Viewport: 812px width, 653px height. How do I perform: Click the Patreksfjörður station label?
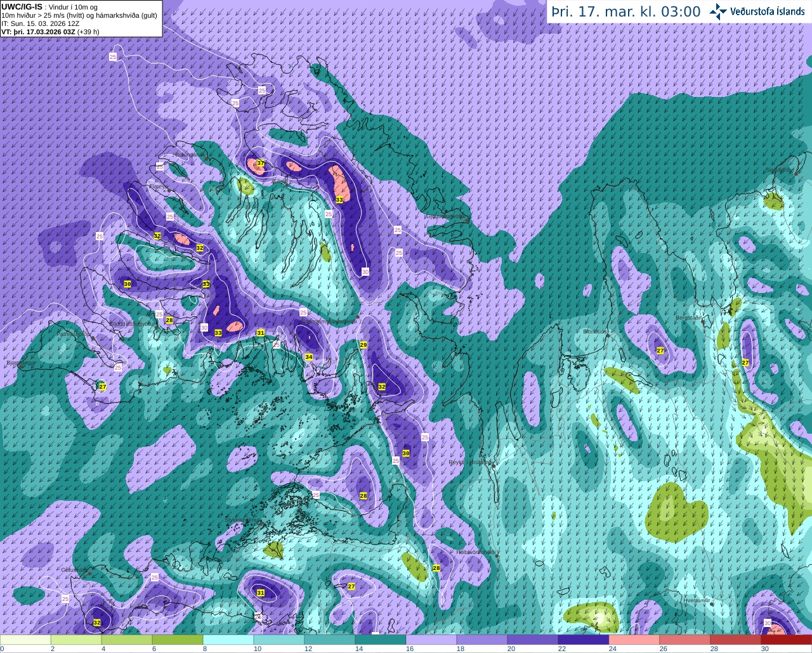coord(75,333)
